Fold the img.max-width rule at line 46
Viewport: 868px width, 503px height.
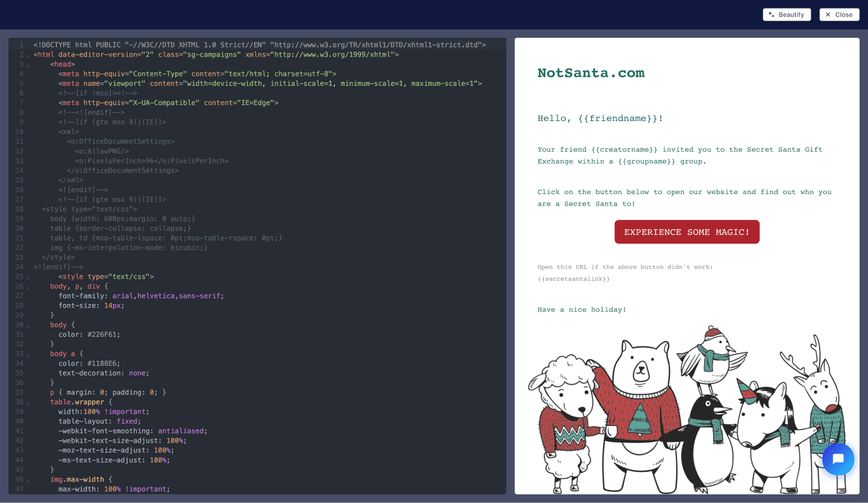(x=28, y=480)
